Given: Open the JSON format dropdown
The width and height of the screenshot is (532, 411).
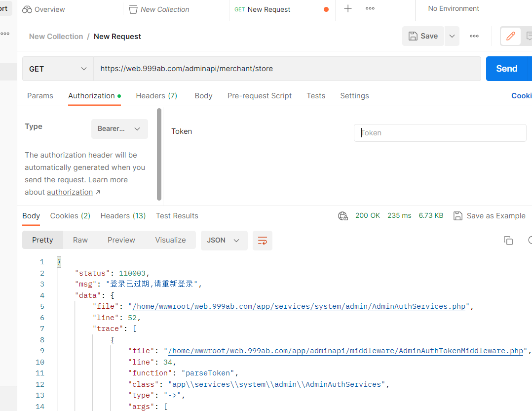Looking at the screenshot, I should click(224, 240).
